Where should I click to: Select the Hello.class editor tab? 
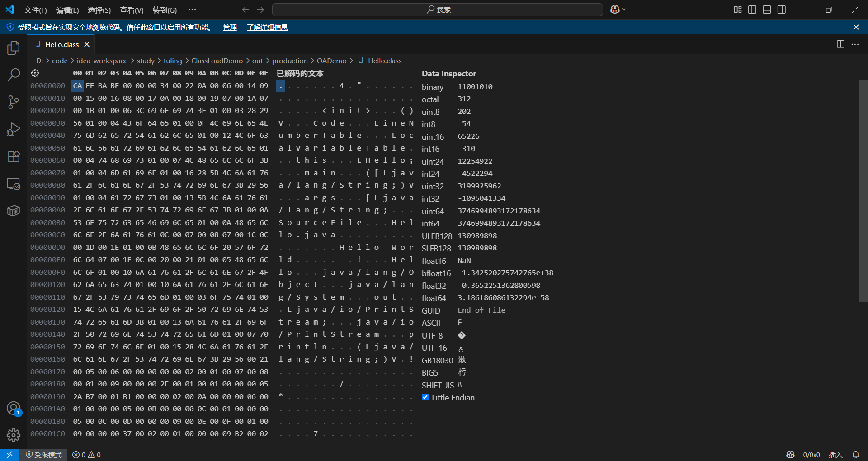coord(62,44)
